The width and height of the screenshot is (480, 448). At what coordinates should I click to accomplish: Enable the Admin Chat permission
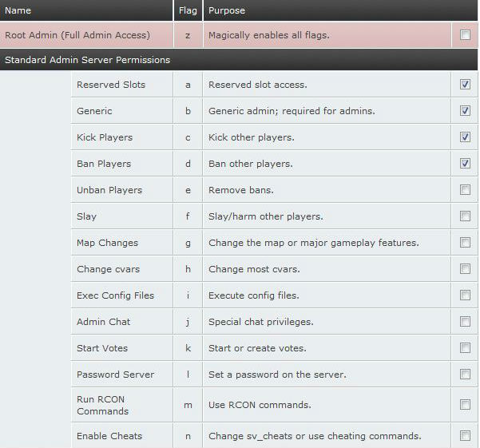click(x=465, y=322)
